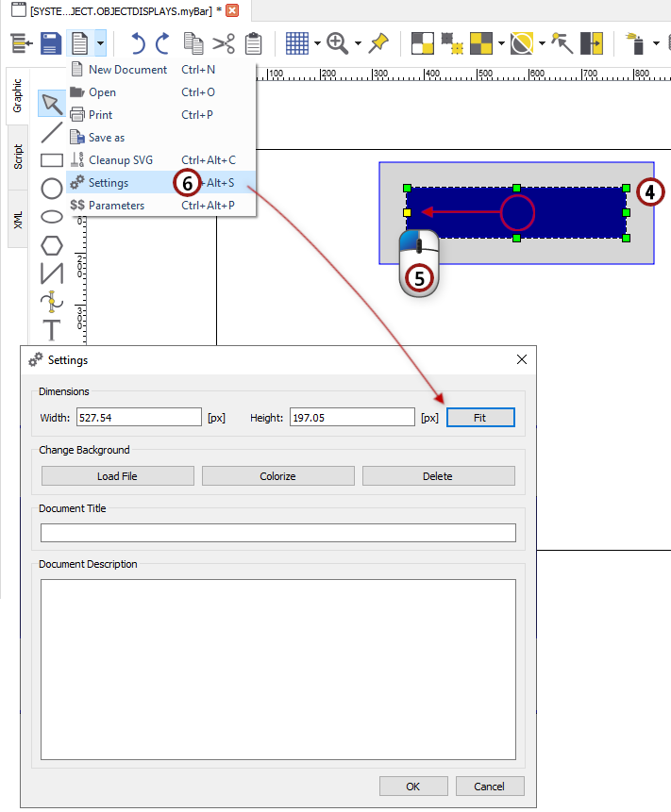Click the Undo arrow icon
The image size is (671, 812).
(138, 43)
